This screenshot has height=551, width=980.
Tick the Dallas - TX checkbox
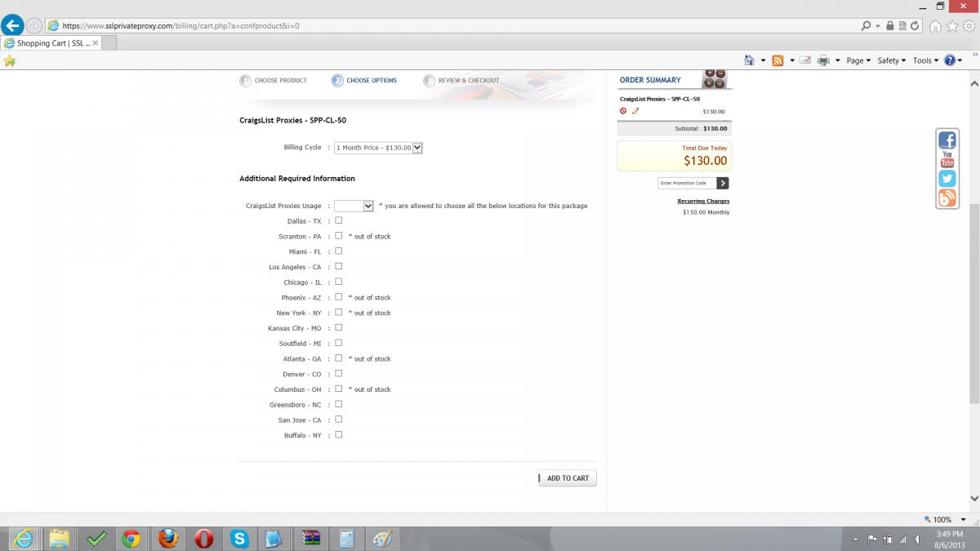[339, 220]
